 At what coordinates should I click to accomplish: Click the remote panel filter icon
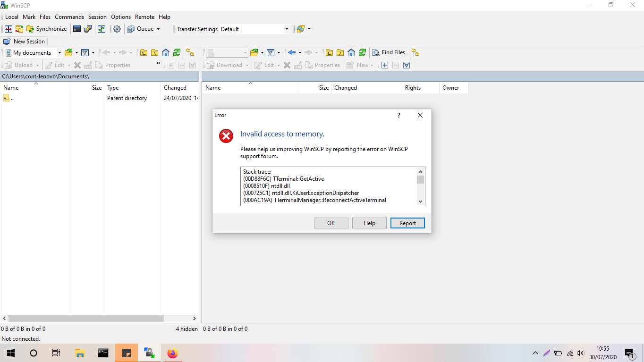tap(271, 52)
